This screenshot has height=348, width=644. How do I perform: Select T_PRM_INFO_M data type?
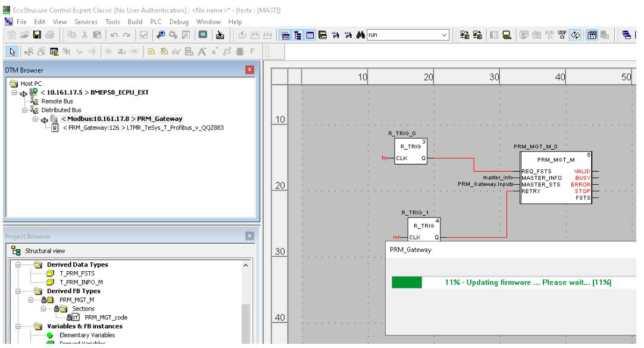click(81, 282)
